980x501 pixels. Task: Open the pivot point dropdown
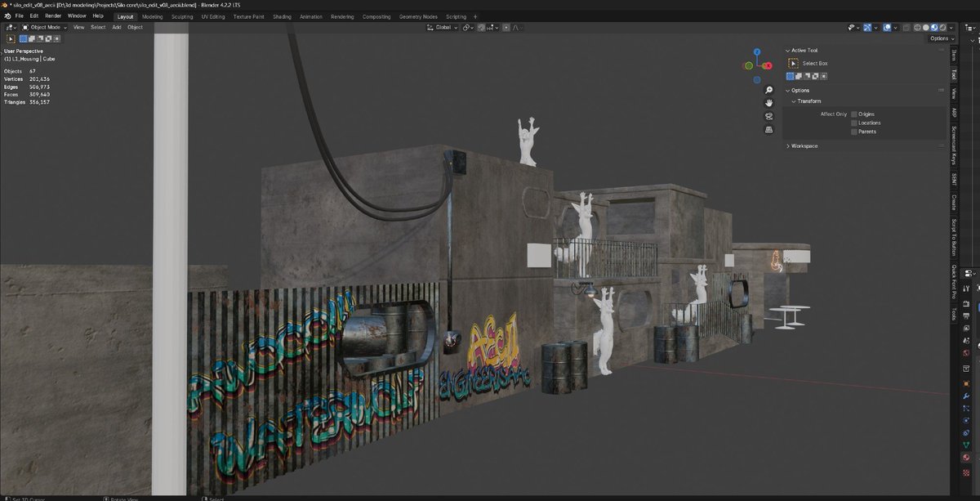click(x=468, y=27)
